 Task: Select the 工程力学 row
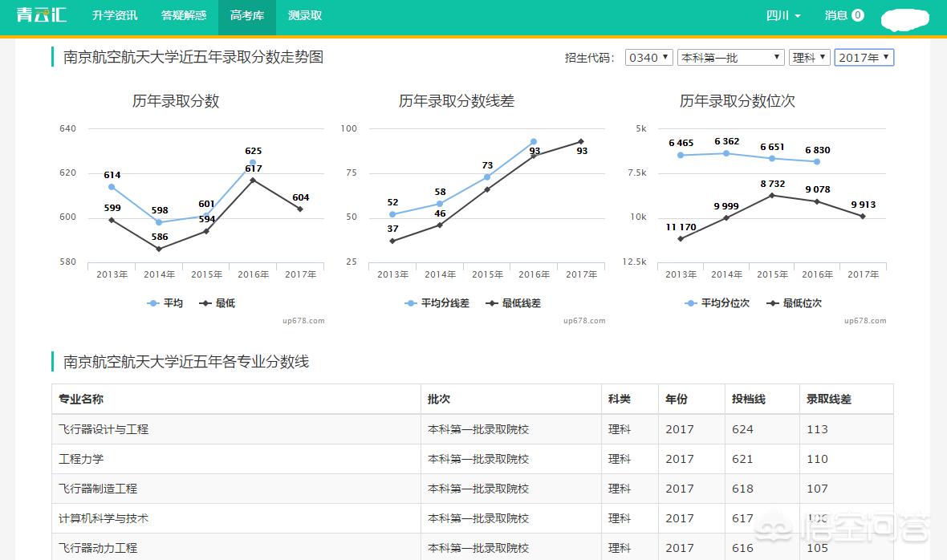click(472, 459)
